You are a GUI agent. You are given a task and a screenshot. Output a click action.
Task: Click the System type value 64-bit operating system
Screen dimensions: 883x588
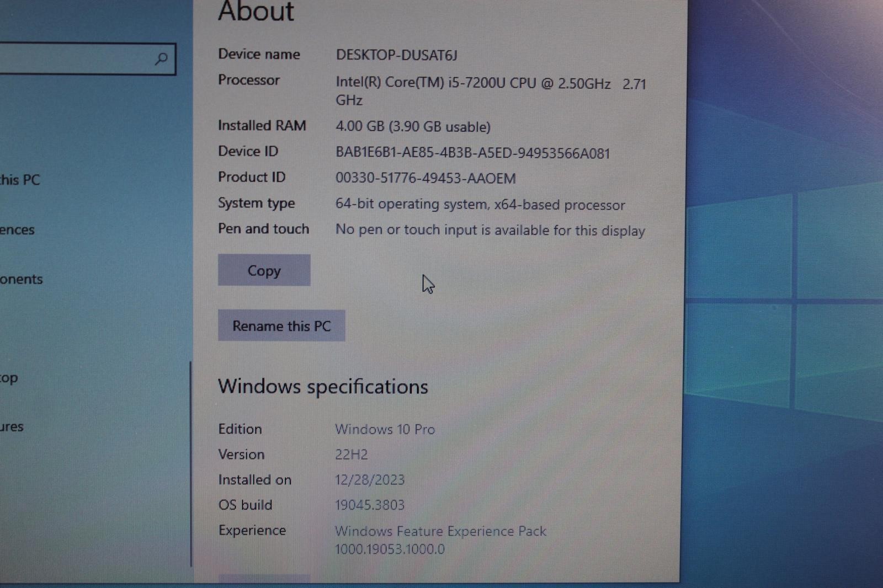[480, 205]
